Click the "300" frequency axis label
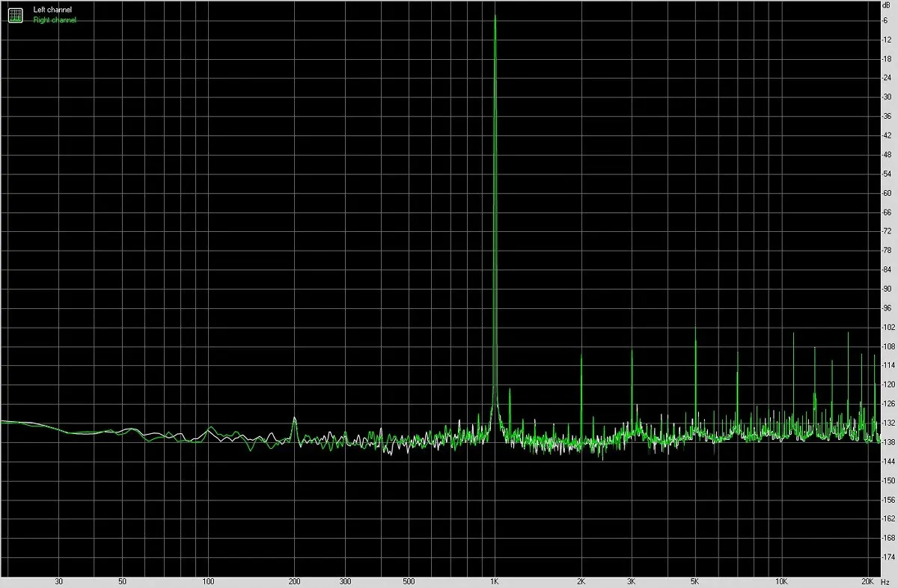898x588 pixels. (345, 581)
